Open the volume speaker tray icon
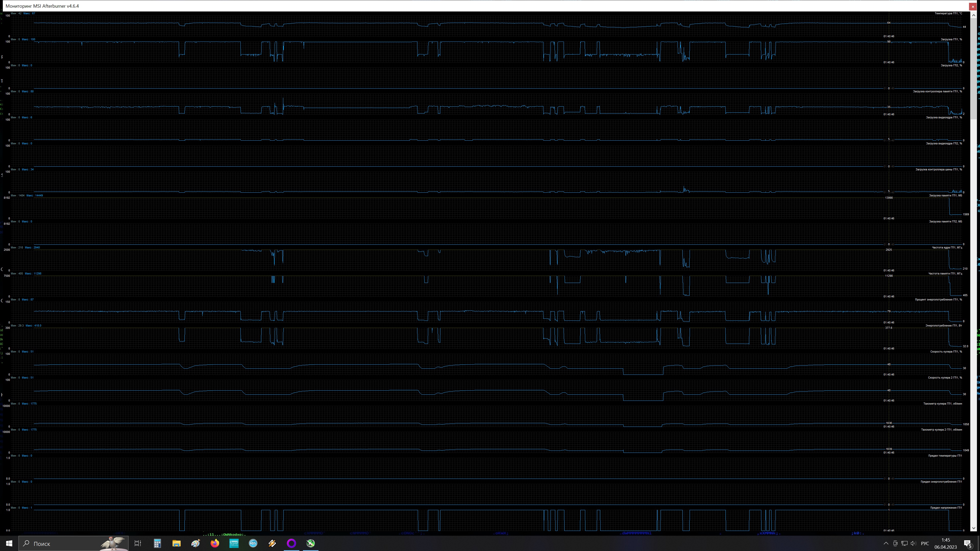The width and height of the screenshot is (980, 551). [913, 543]
